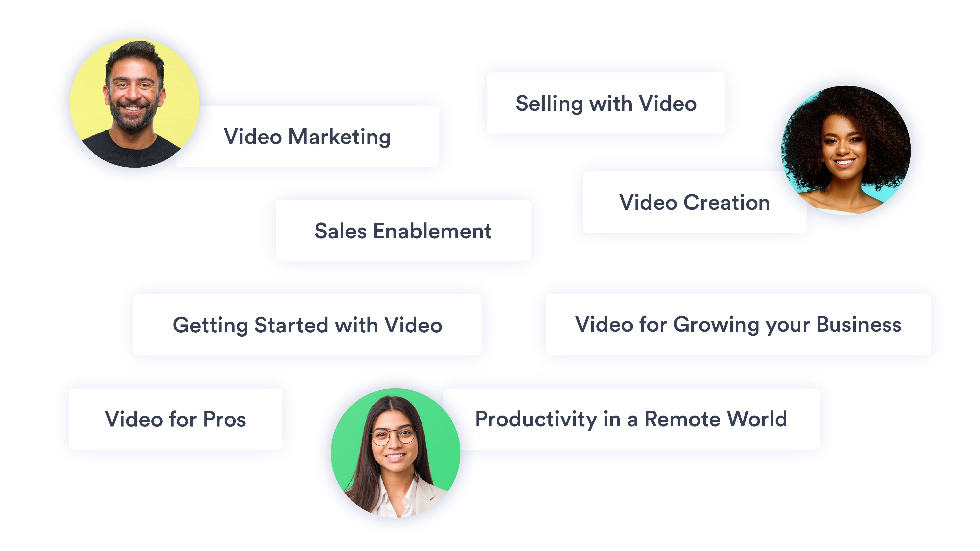Click the Sales Enablement topic card

coord(403,230)
